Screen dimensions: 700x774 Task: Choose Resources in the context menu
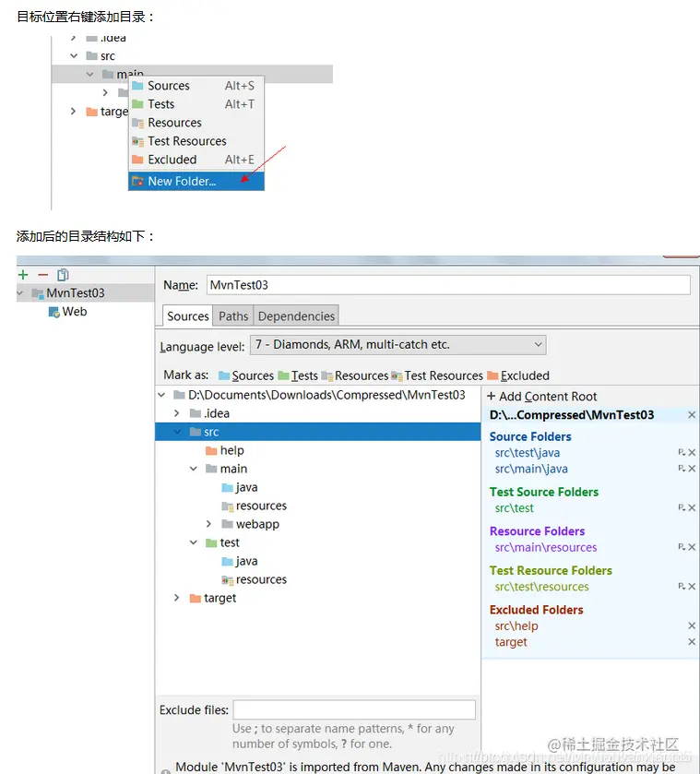196,123
